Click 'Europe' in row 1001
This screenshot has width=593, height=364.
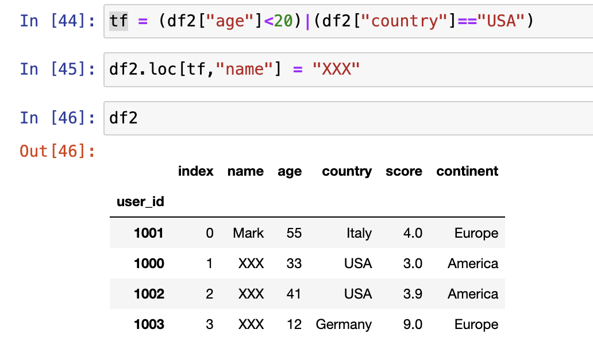pos(476,233)
